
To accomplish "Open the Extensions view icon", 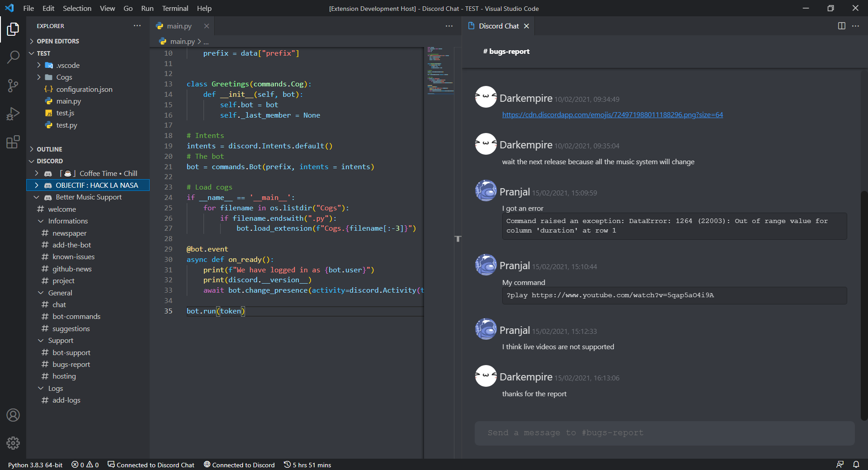I will [13, 142].
